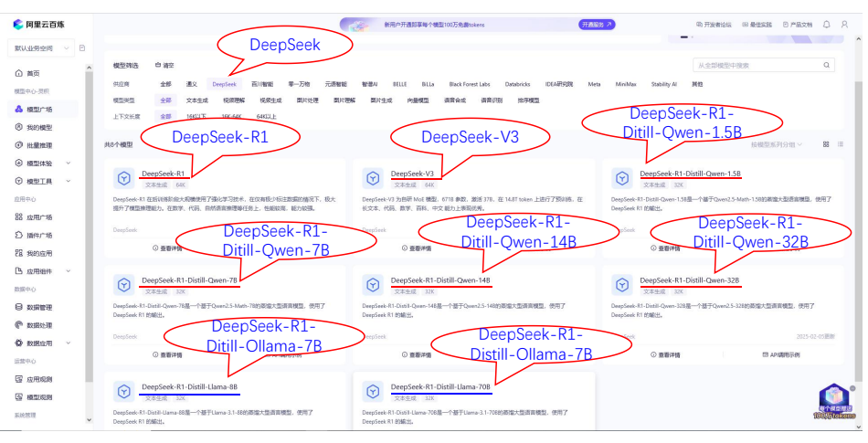Filter model type by 语音合成
Image resolution: width=868 pixels, height=443 pixels.
[x=454, y=100]
